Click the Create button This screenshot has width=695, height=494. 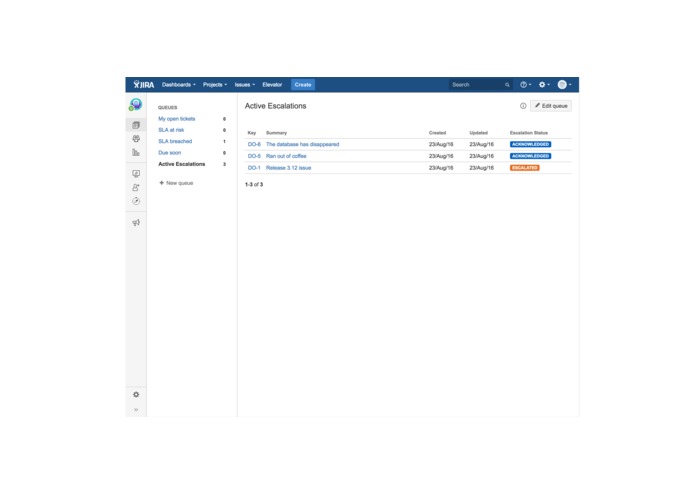[x=303, y=85]
